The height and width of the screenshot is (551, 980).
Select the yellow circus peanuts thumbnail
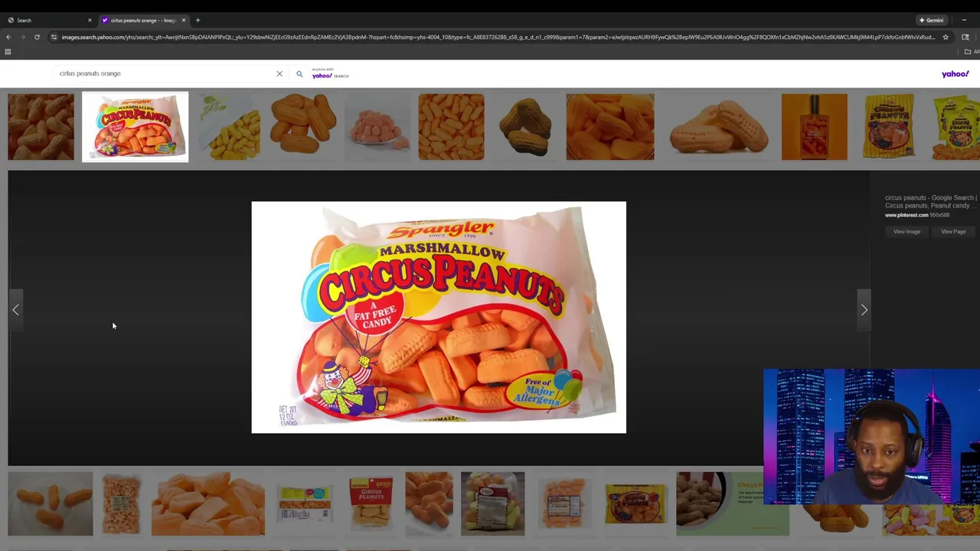pyautogui.click(x=228, y=127)
